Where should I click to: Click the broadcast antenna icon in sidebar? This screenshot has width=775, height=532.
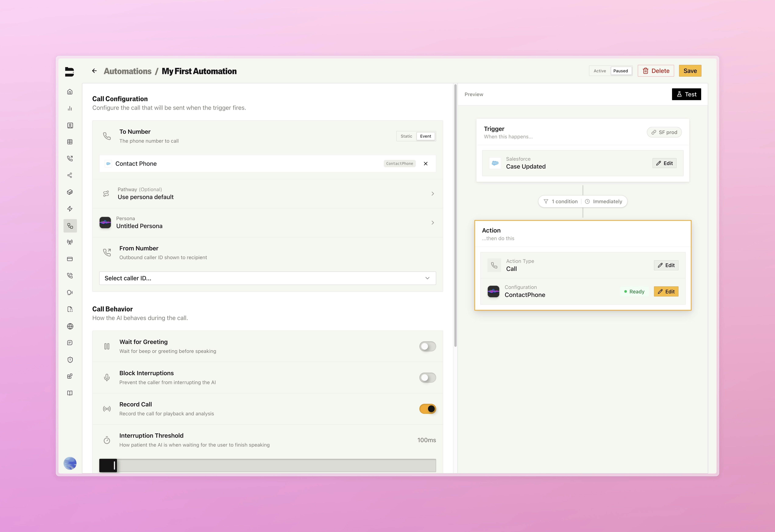[x=70, y=242]
